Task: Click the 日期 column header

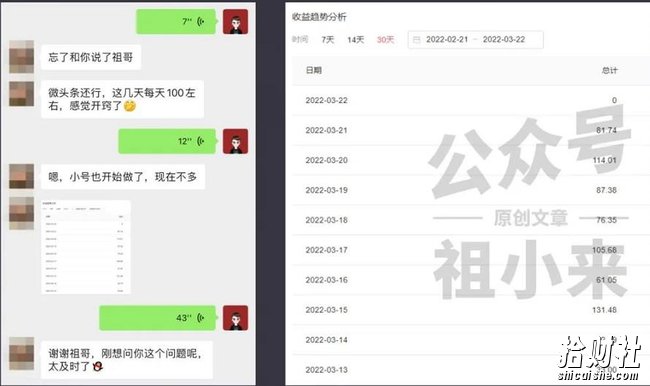Action: click(x=314, y=70)
